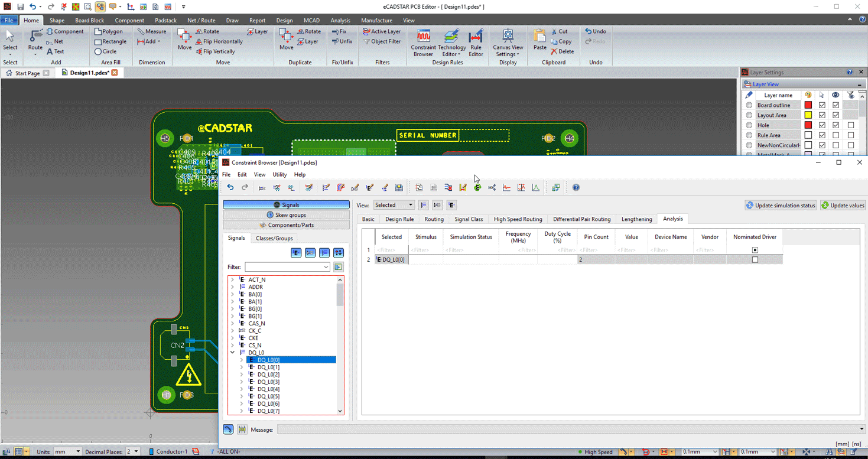Switch to the Padstack ribbon tab
The image size is (868, 459).
pos(165,20)
